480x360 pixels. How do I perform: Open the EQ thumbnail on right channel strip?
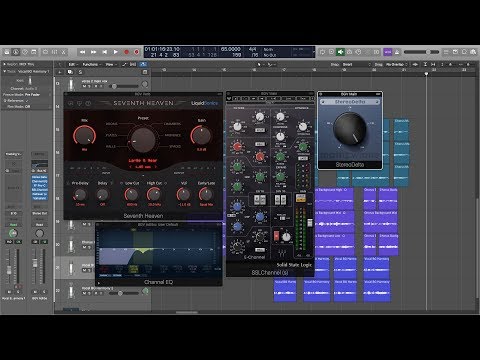pyautogui.click(x=40, y=164)
